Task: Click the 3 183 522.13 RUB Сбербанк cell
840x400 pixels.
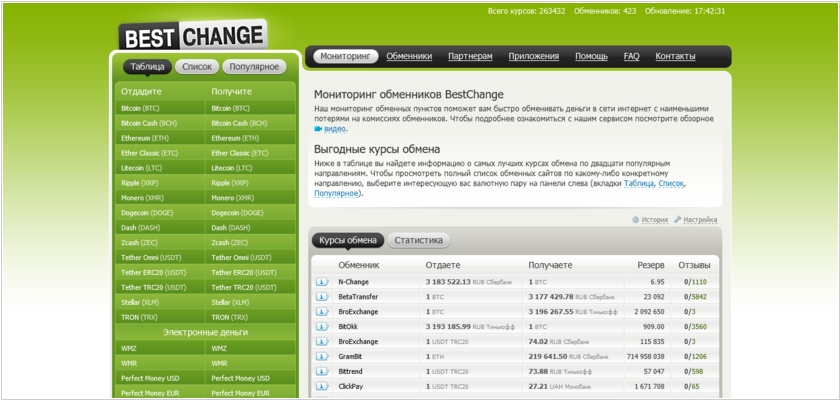Action: coord(470,282)
